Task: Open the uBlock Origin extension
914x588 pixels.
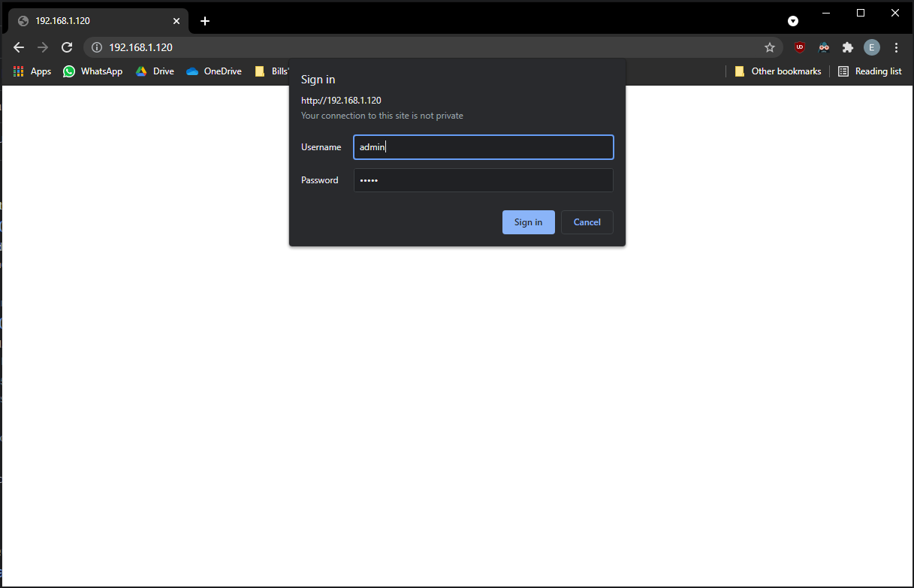Action: point(800,47)
